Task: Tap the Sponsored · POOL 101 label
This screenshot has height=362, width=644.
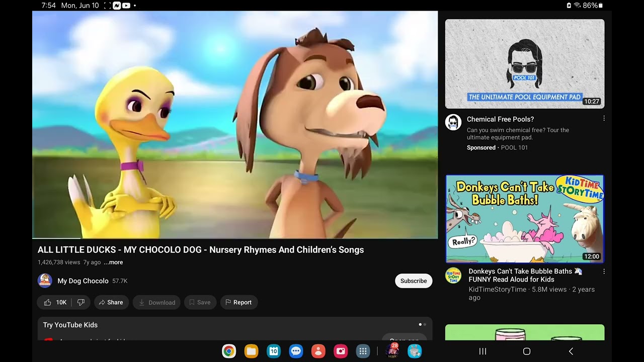Action: tap(497, 148)
